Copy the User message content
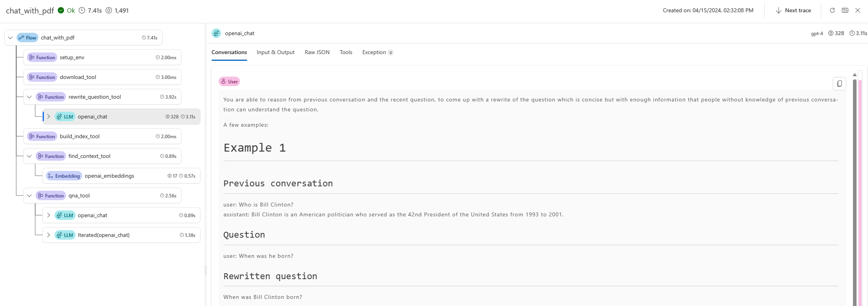 pyautogui.click(x=839, y=84)
